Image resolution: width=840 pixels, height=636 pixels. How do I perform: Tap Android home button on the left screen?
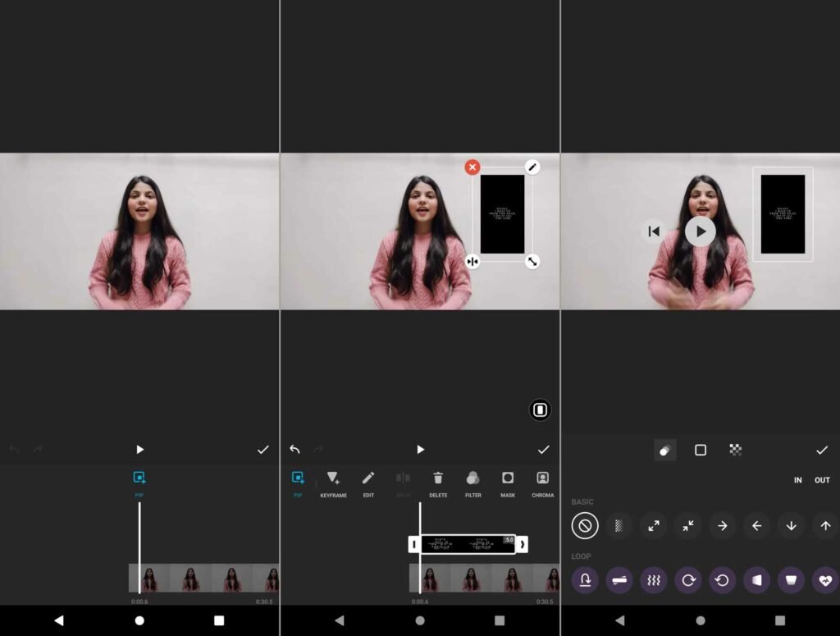pos(139,620)
